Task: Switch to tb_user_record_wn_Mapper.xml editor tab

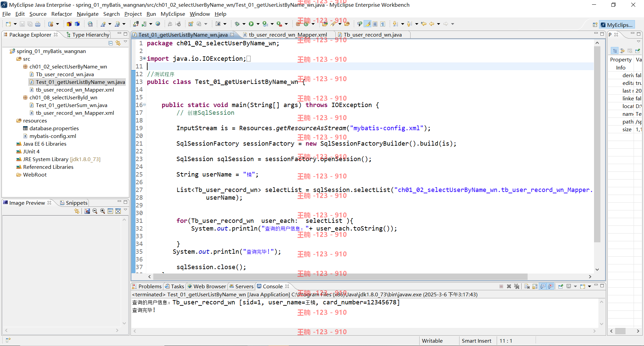Action: (x=288, y=35)
